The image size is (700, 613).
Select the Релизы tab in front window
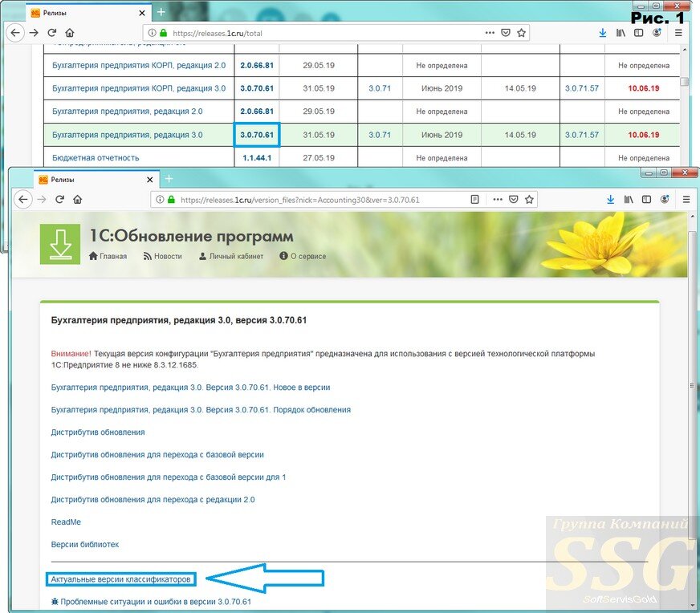point(96,180)
